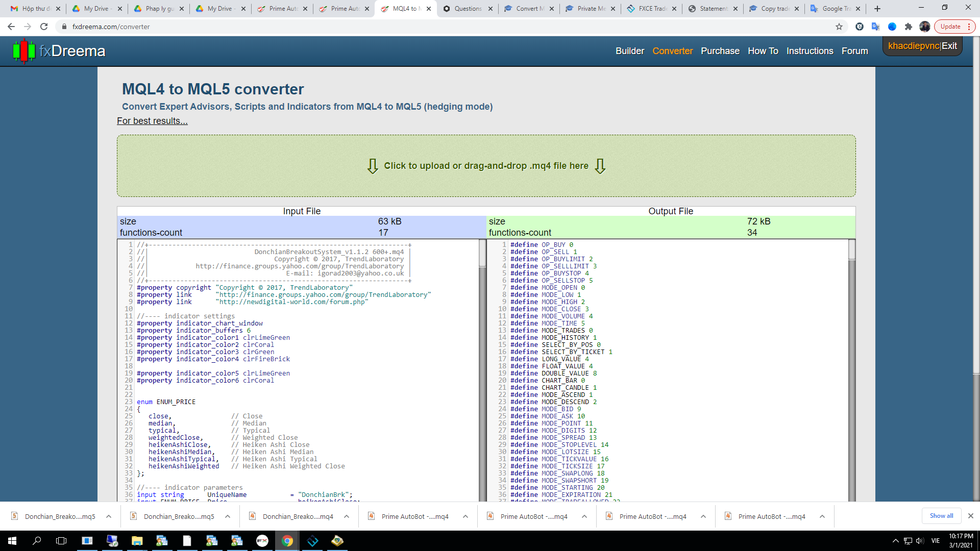Click the VIE language indicator
Image resolution: width=980 pixels, height=551 pixels.
click(x=936, y=541)
